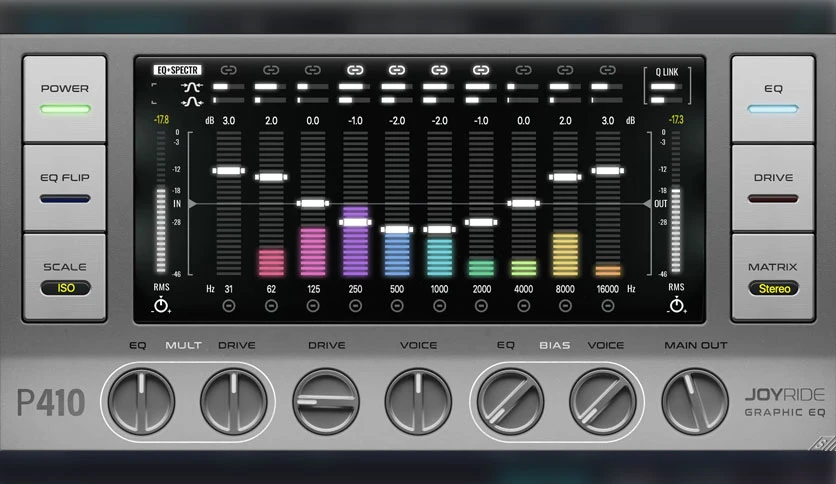The image size is (836, 484).
Task: Click the reset circle under 31 Hz
Action: click(x=229, y=306)
